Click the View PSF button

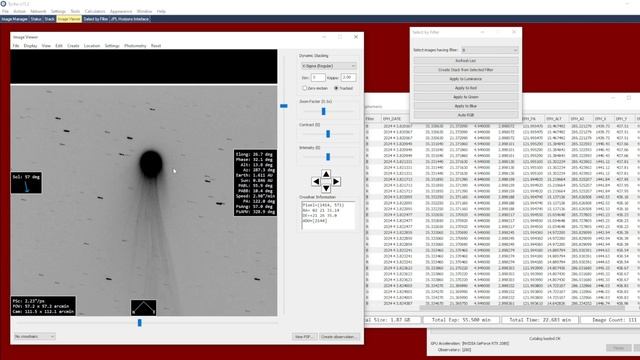point(304,337)
